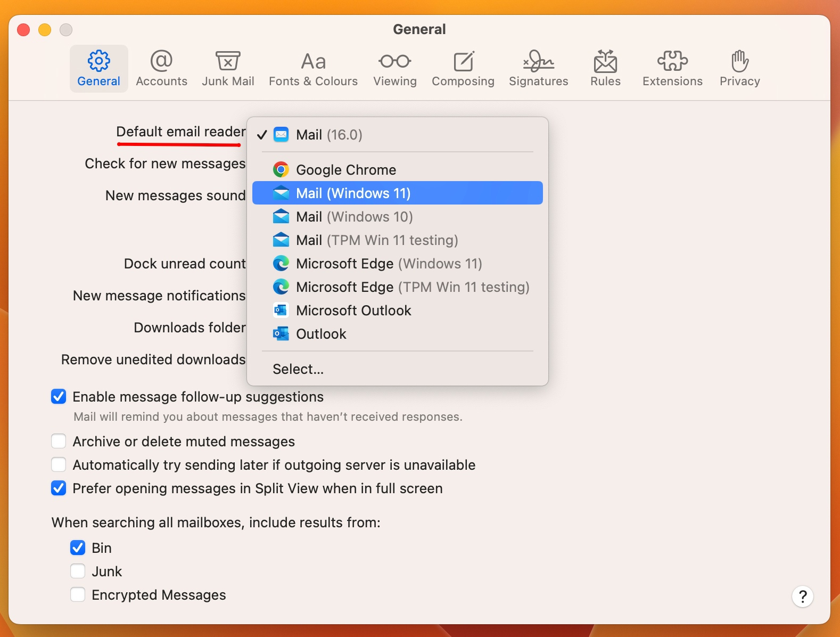Enable Encrypted Messages in search results
This screenshot has width=840, height=637.
tap(78, 595)
